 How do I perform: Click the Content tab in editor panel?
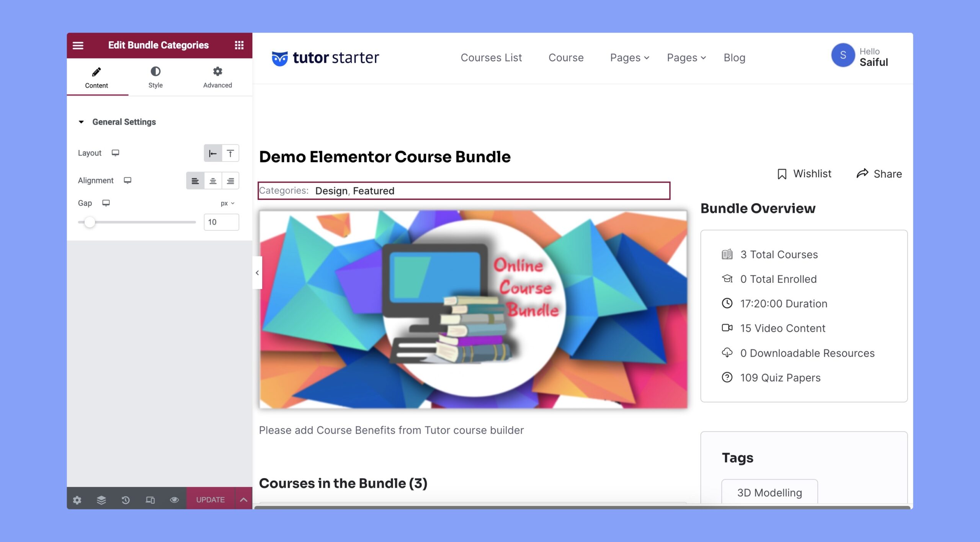[x=96, y=77]
